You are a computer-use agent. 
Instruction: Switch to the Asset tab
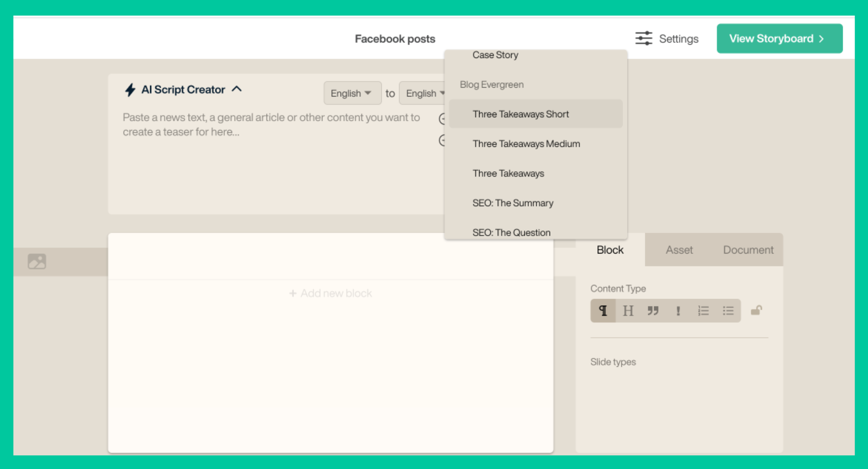click(679, 250)
